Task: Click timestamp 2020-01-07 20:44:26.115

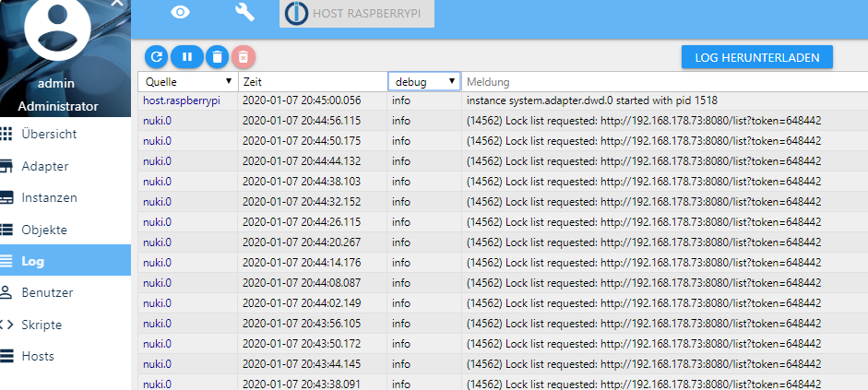Action: (302, 222)
